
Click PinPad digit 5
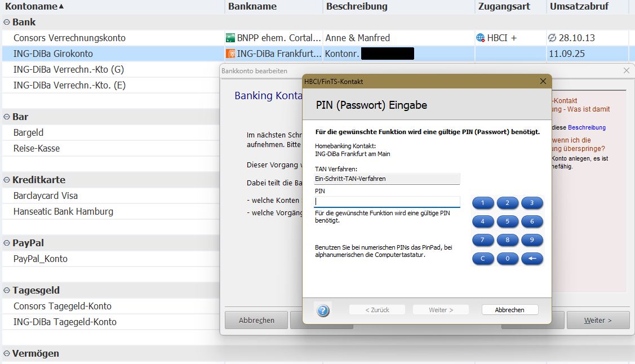(508, 221)
